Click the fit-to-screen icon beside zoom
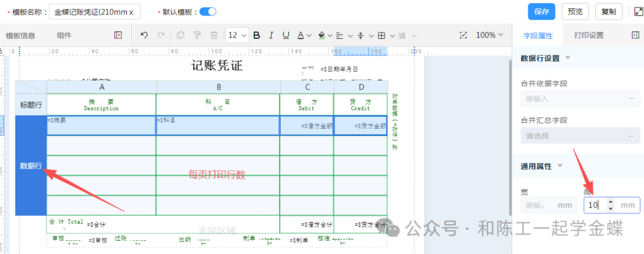 tap(463, 35)
